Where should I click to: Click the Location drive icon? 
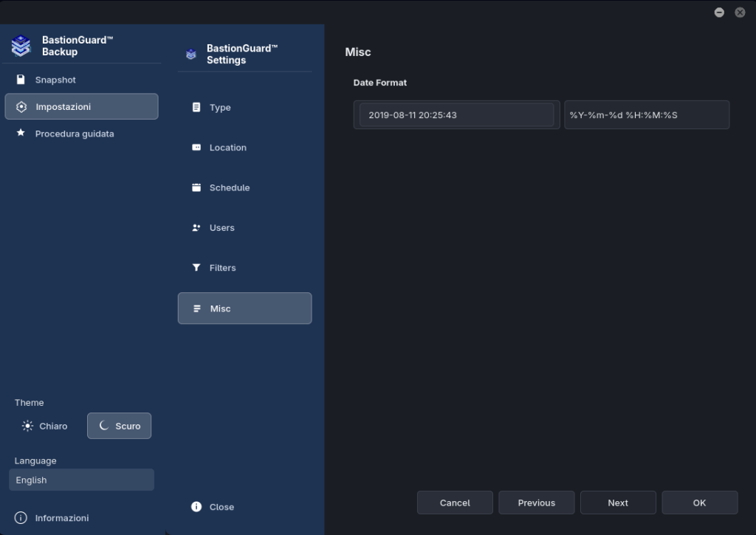(196, 147)
